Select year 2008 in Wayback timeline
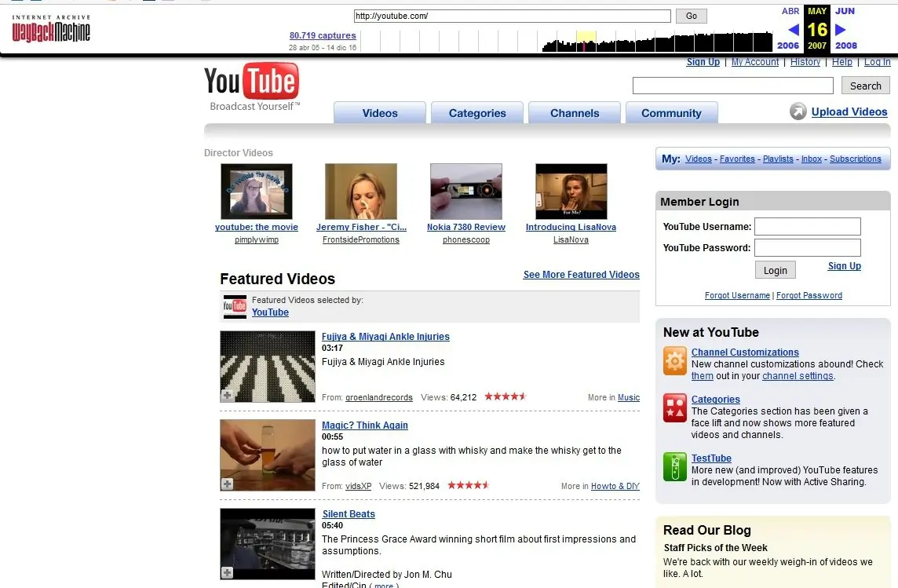 (846, 46)
